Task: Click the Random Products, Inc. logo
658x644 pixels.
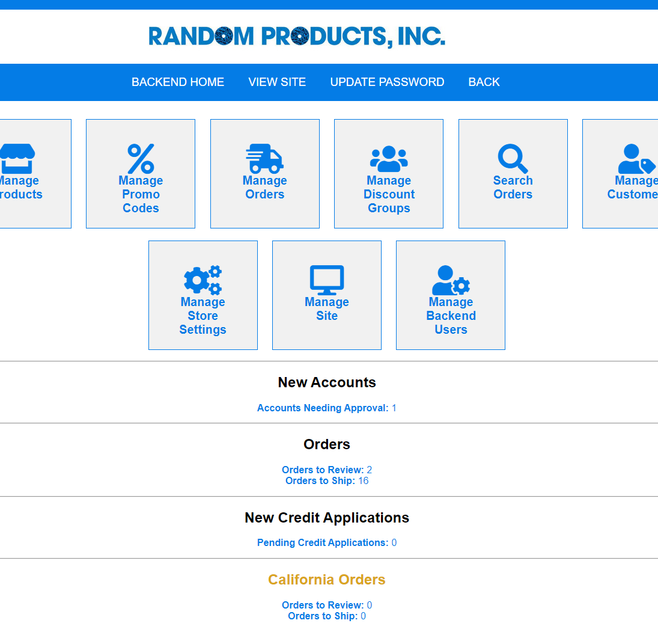Action: (297, 37)
